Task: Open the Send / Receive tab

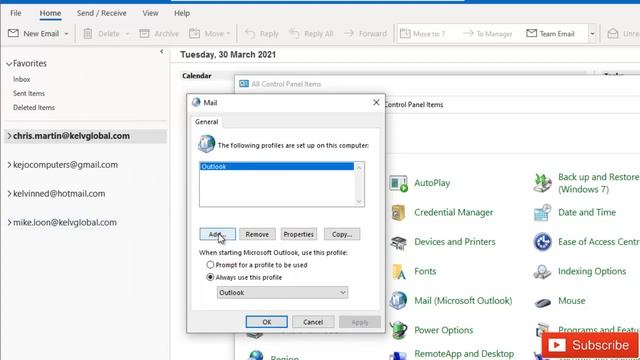Action: click(102, 13)
